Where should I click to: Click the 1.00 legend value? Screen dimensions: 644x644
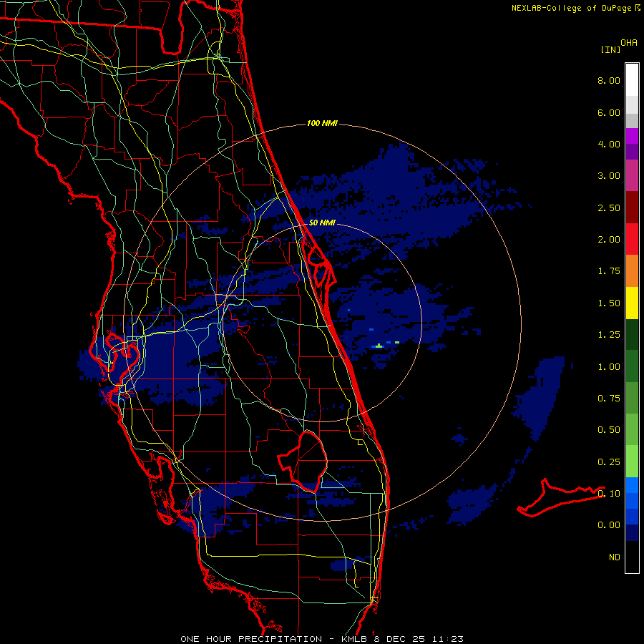(609, 367)
